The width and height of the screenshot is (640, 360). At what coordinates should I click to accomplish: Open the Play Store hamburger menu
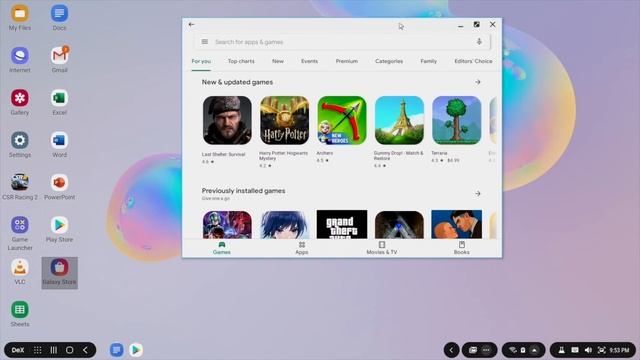click(x=204, y=42)
